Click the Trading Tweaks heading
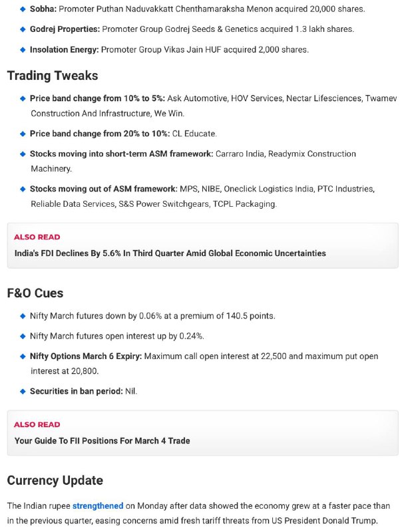This screenshot has width=406, height=532. coord(53,76)
